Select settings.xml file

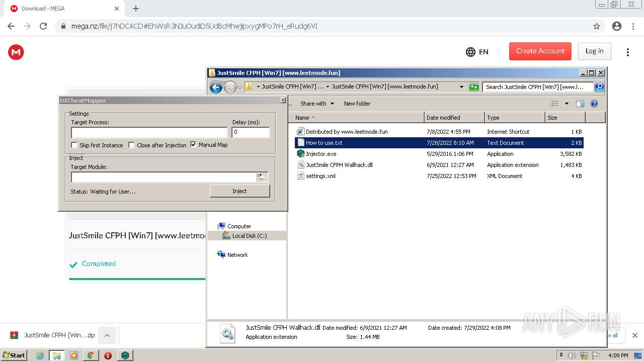tap(320, 176)
